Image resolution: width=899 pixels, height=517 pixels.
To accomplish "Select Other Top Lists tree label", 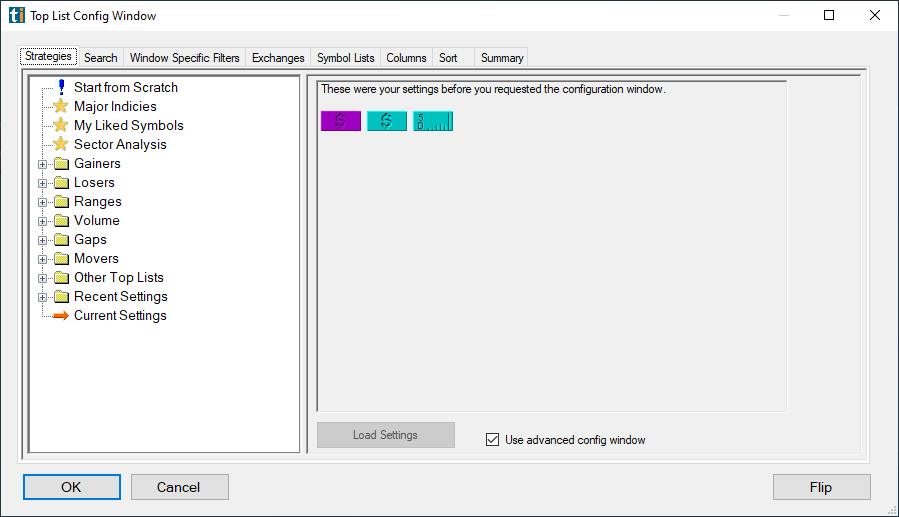I will pyautogui.click(x=119, y=277).
